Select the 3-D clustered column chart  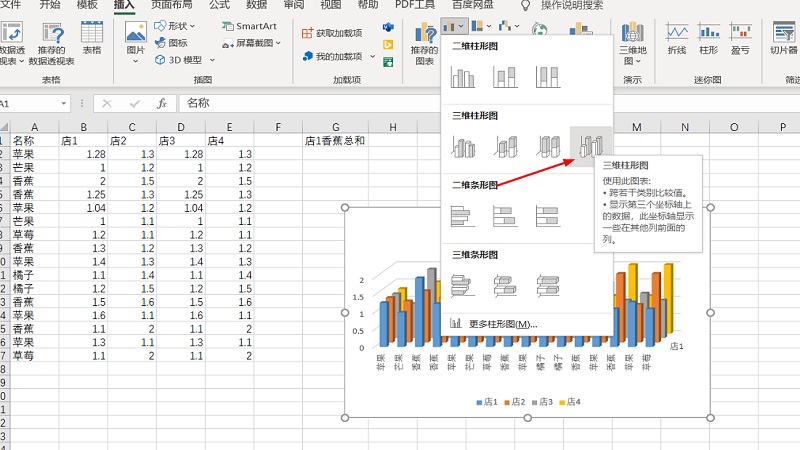462,147
